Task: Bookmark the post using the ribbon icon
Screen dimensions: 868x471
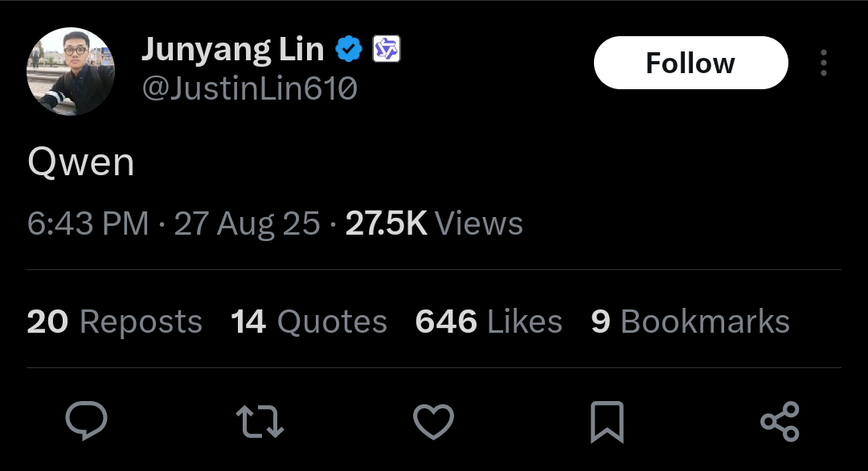Action: coord(608,422)
